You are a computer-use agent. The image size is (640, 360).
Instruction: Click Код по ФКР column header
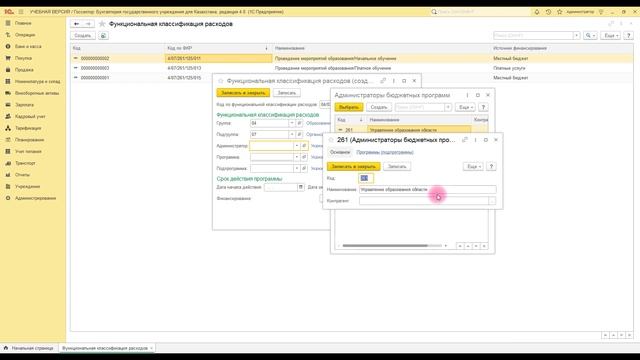click(x=218, y=48)
